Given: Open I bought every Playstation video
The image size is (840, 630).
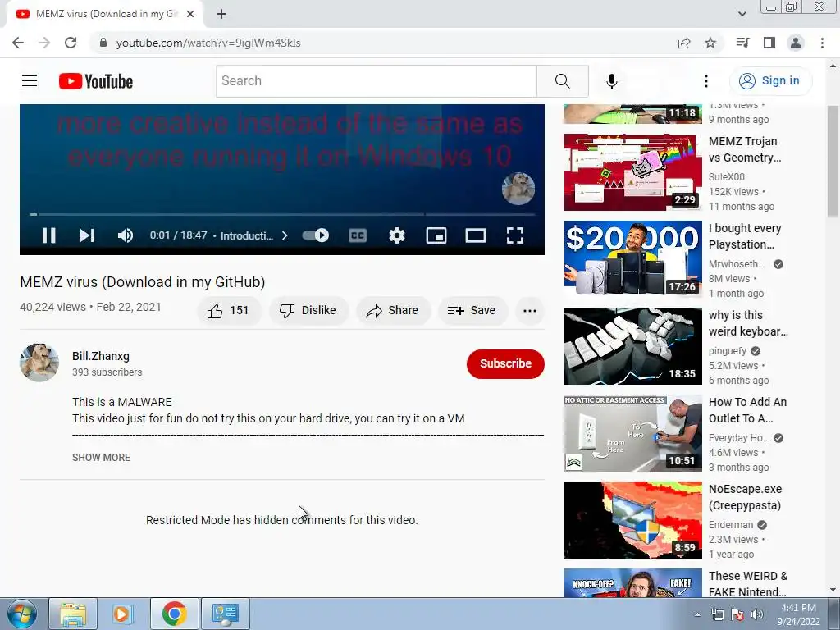Looking at the screenshot, I should click(632, 259).
